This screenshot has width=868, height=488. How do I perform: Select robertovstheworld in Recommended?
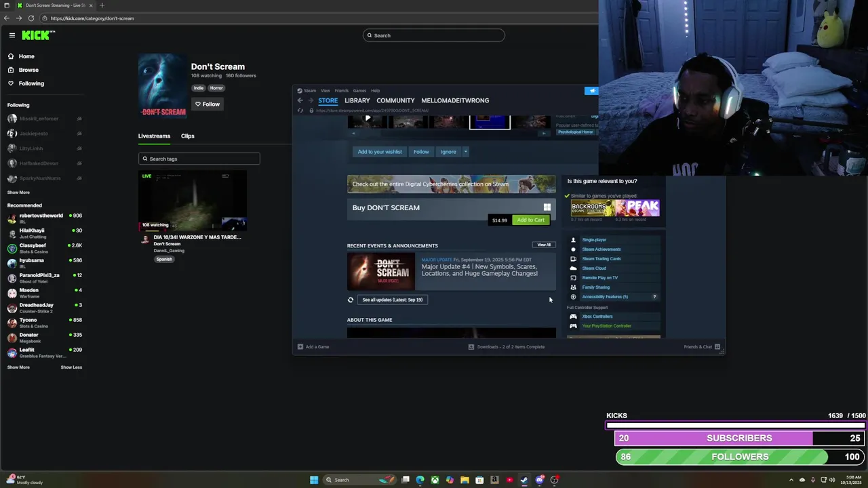click(45, 218)
